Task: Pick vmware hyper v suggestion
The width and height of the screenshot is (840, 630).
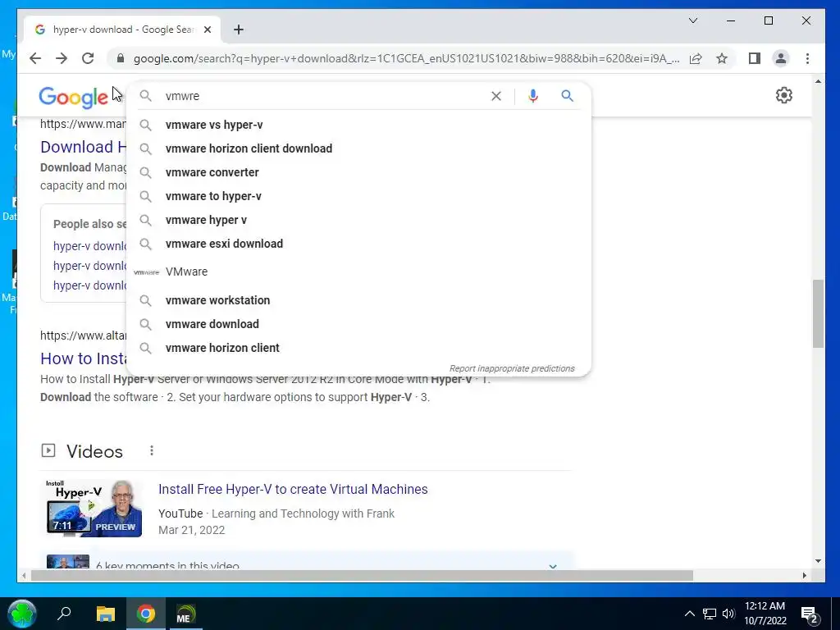Action: [359, 220]
